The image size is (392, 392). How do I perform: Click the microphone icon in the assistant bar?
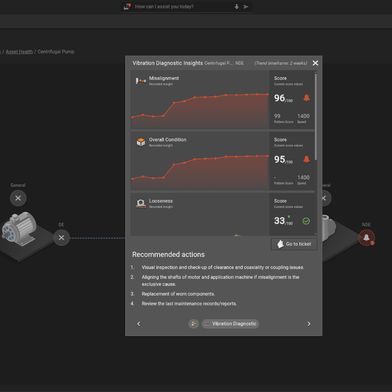236,6
